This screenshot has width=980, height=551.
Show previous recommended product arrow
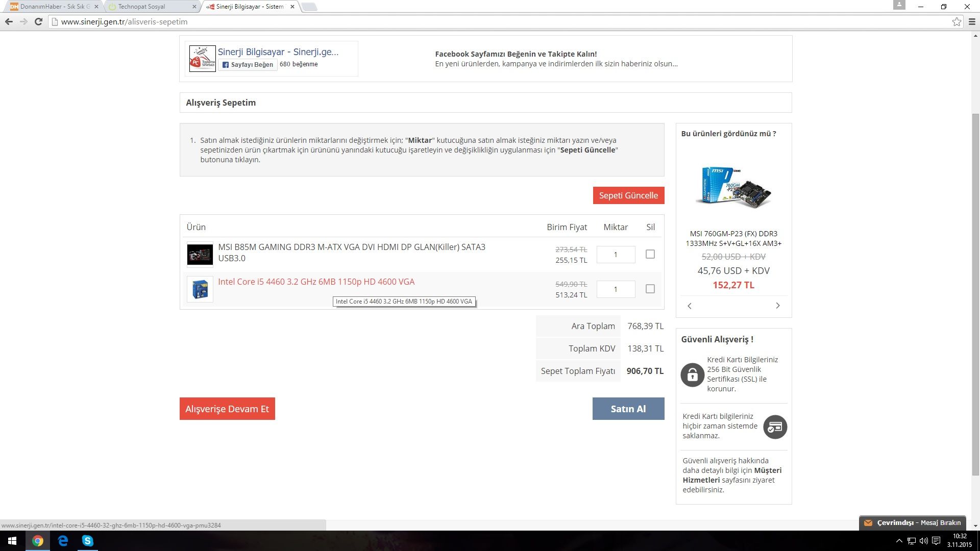(690, 306)
